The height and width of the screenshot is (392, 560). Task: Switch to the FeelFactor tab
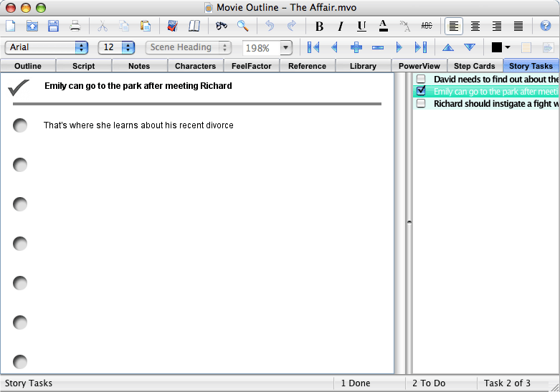point(252,66)
